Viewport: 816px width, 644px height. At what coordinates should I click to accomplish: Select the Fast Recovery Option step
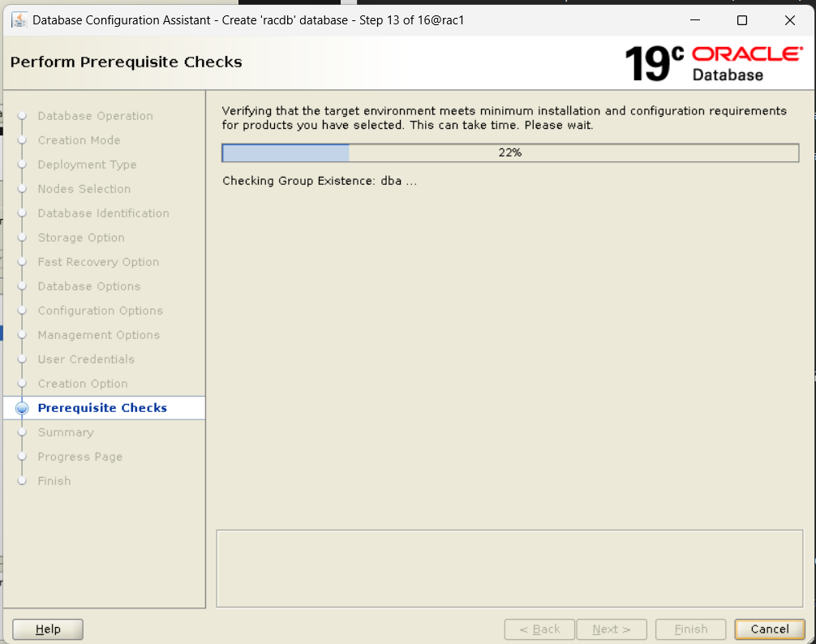[x=98, y=262]
